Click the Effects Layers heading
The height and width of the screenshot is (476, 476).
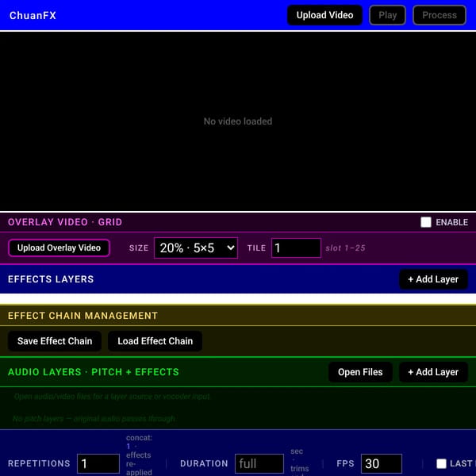pos(51,279)
